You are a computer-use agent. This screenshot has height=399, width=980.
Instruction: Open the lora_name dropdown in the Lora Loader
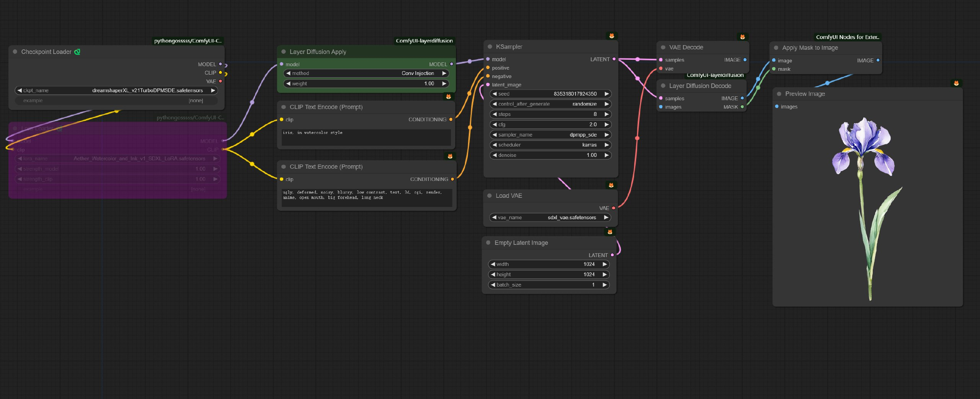[118, 158]
